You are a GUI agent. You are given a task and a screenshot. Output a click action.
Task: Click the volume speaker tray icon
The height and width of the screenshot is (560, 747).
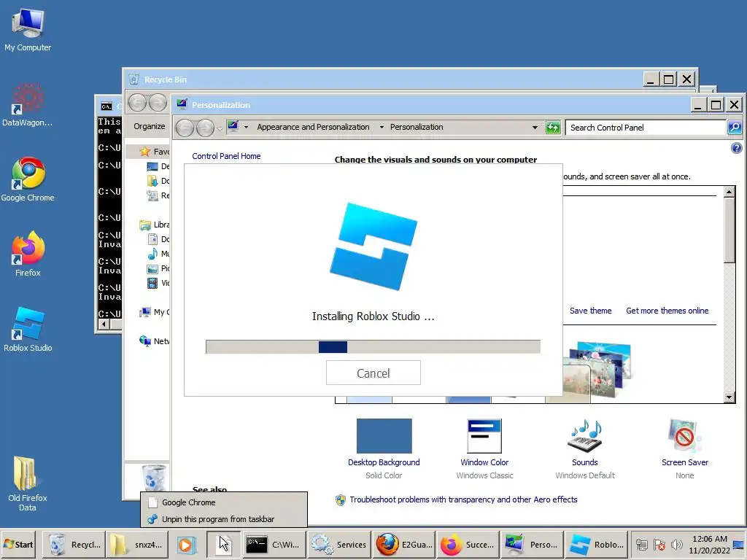676,545
